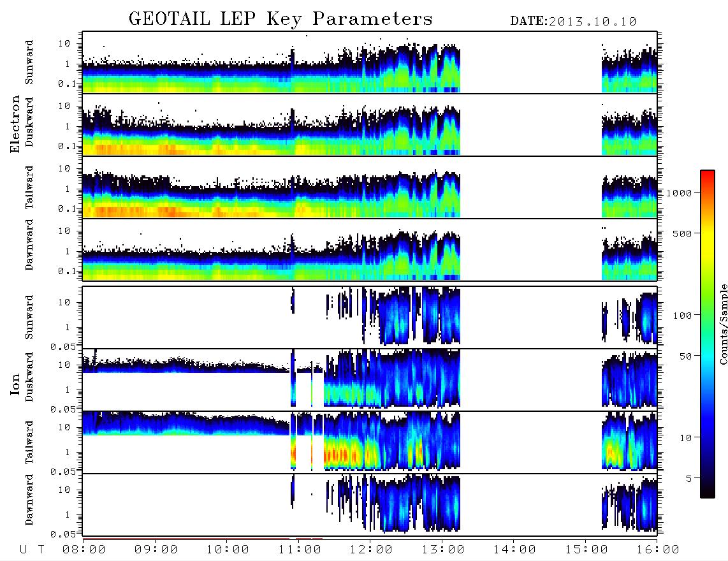728x561 pixels.
Task: Select the Ion Duskward axis label
Action: tap(29, 377)
